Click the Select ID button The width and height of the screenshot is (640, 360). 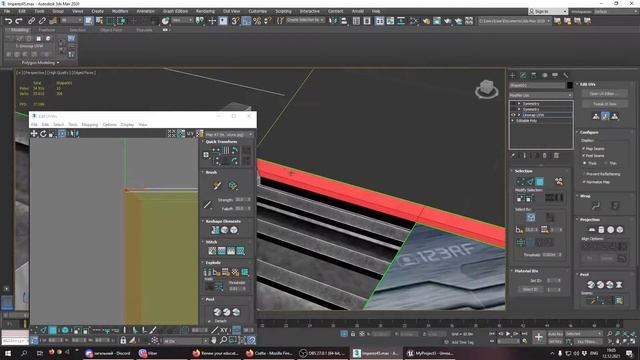coord(530,289)
